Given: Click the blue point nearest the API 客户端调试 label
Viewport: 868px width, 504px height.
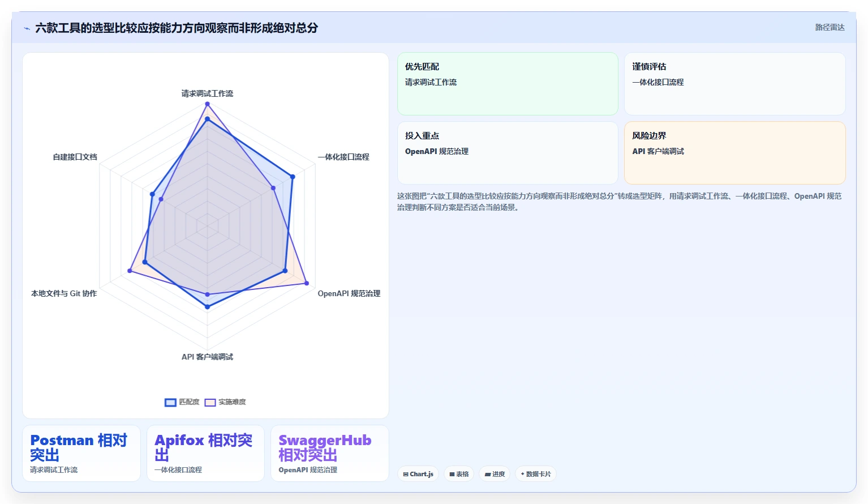Looking at the screenshot, I should pyautogui.click(x=207, y=307).
